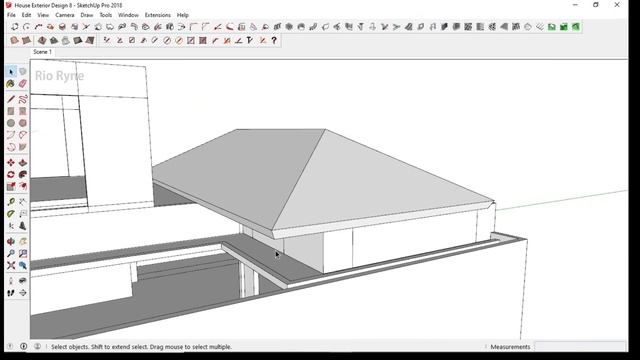The height and width of the screenshot is (360, 640).
Task: Open the Window menu
Action: (128, 15)
